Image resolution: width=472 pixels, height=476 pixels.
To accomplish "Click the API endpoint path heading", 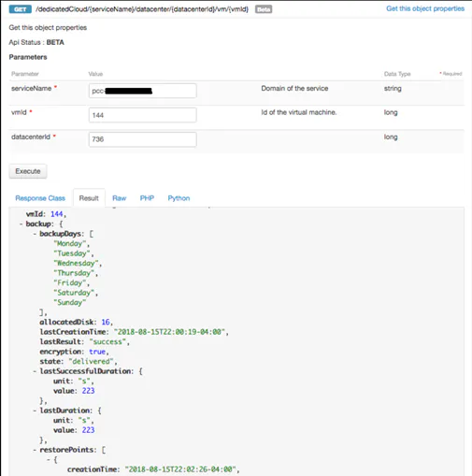I will [x=142, y=9].
